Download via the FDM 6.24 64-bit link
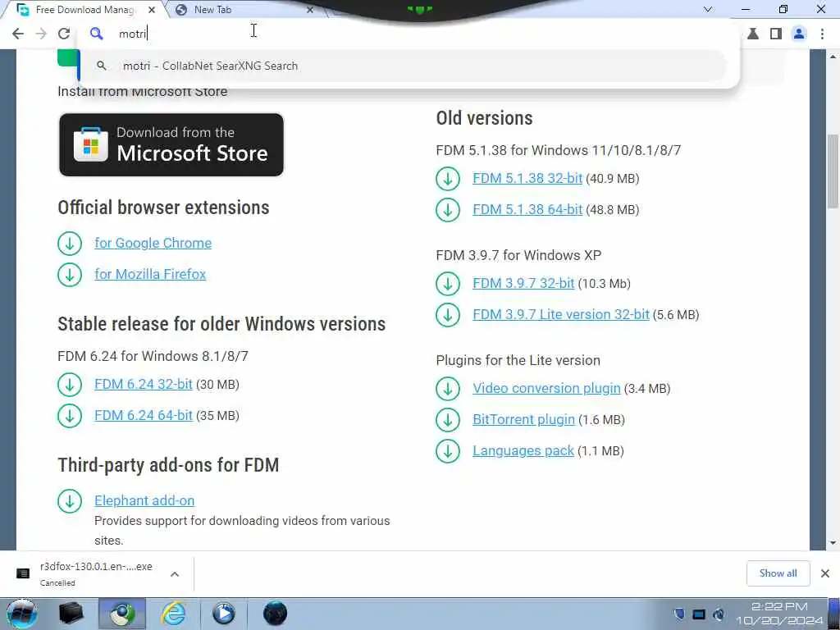The width and height of the screenshot is (840, 630). click(x=144, y=415)
